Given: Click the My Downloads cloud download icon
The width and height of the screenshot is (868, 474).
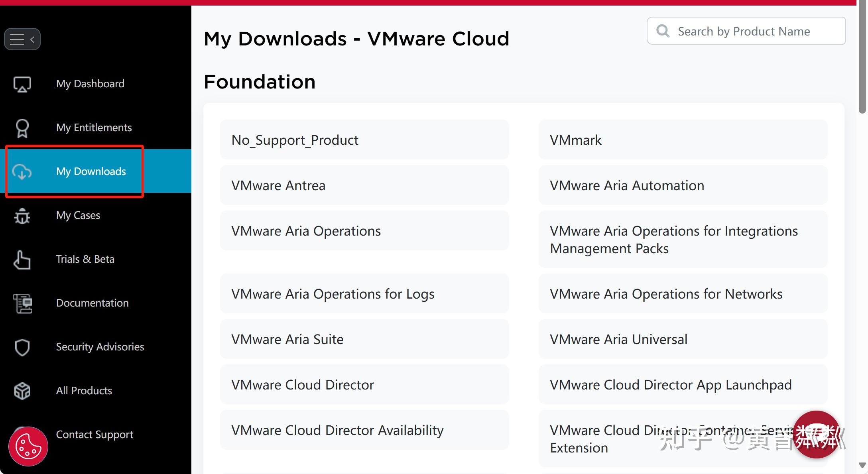Looking at the screenshot, I should 22,172.
